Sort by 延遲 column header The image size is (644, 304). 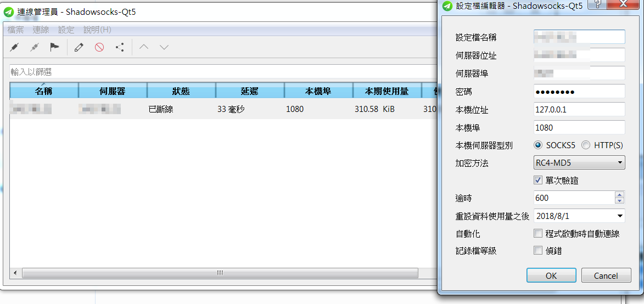click(x=250, y=91)
